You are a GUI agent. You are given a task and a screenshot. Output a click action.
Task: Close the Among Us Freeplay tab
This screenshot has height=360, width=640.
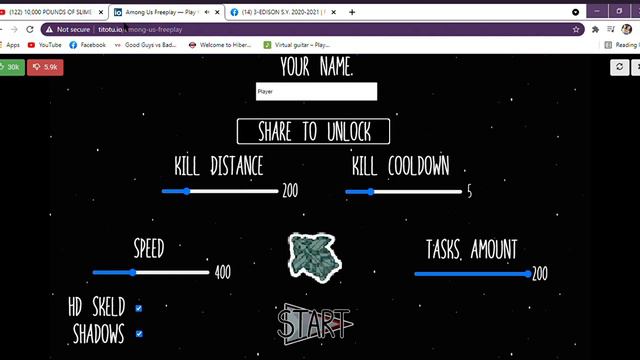click(217, 12)
